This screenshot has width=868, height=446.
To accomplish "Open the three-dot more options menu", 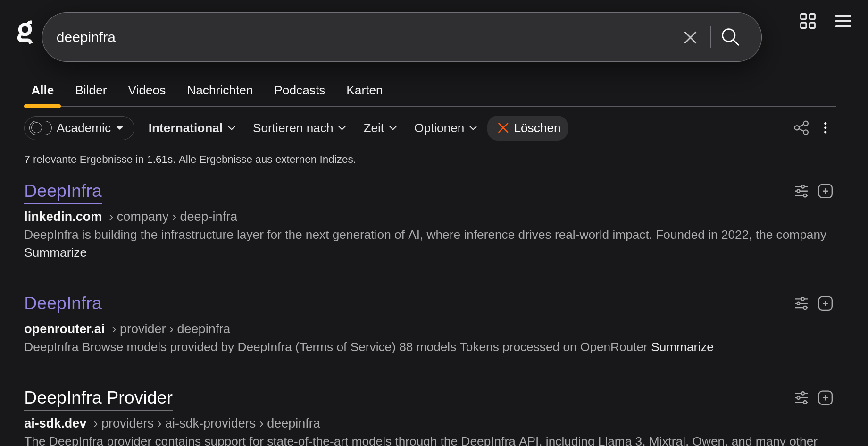I will (825, 128).
